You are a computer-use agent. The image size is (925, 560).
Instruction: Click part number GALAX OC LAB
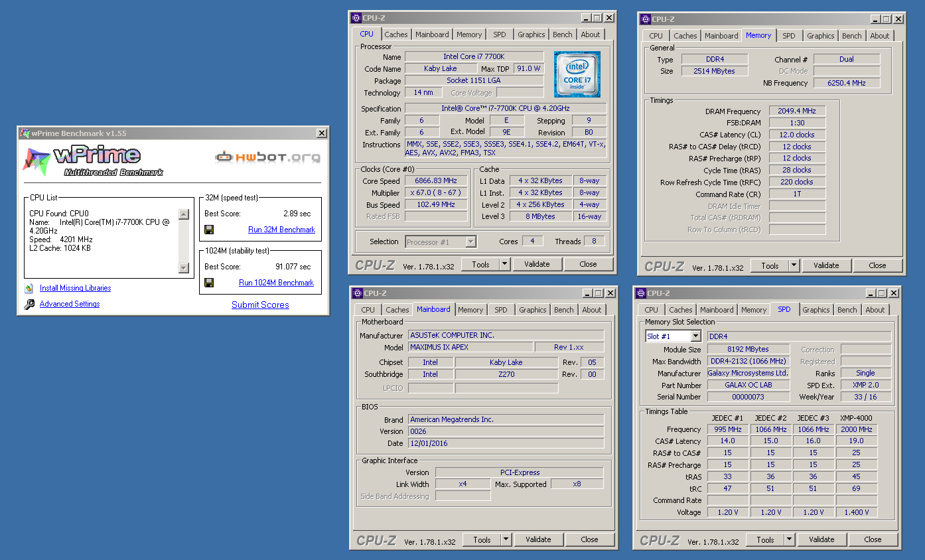click(x=748, y=385)
